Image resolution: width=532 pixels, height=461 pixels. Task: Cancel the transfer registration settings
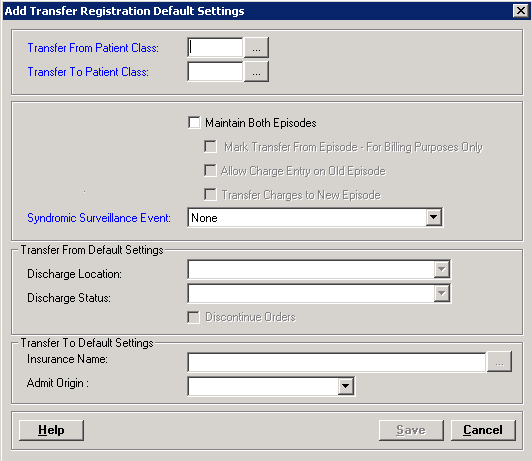coord(483,430)
